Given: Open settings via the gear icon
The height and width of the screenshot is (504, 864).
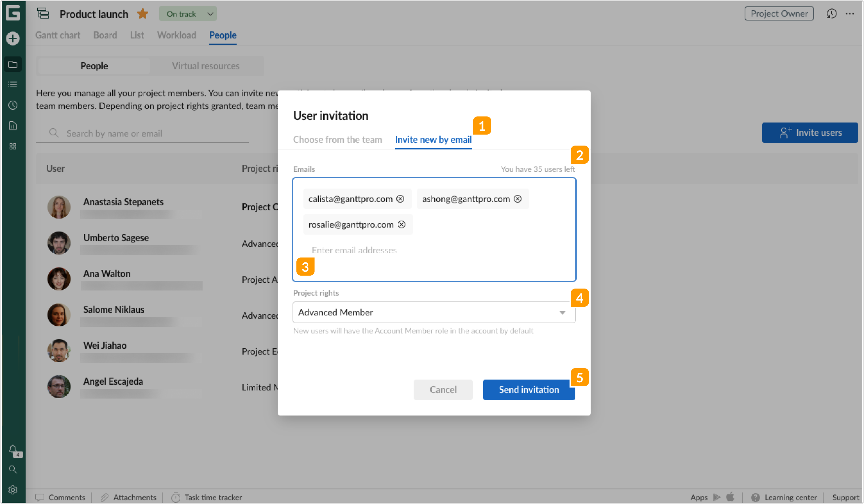Looking at the screenshot, I should click(x=13, y=489).
